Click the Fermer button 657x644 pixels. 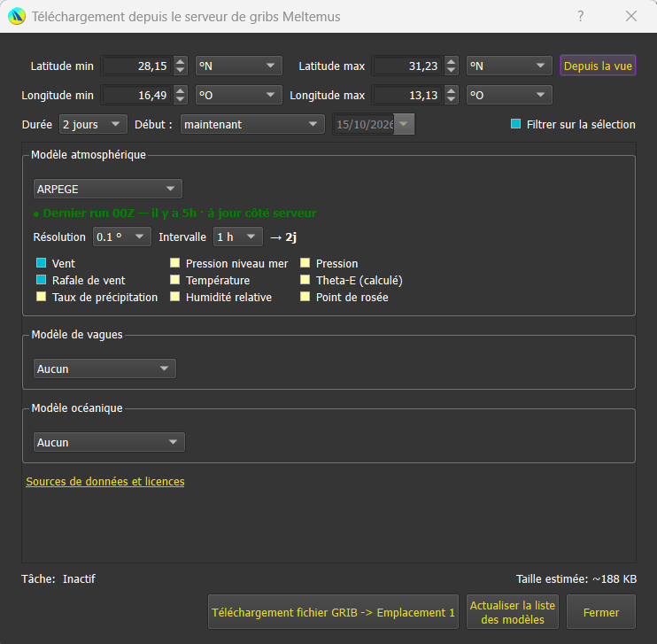point(601,612)
